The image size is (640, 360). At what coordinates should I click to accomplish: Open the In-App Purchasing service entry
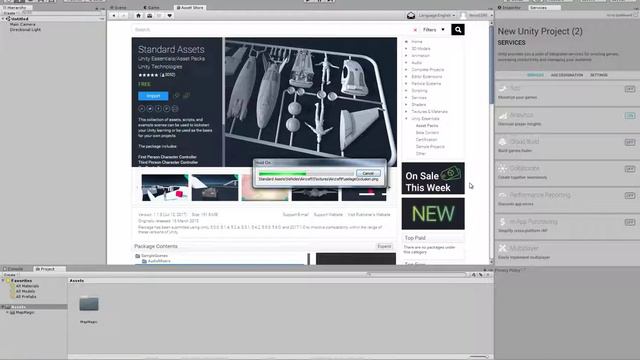(567, 226)
